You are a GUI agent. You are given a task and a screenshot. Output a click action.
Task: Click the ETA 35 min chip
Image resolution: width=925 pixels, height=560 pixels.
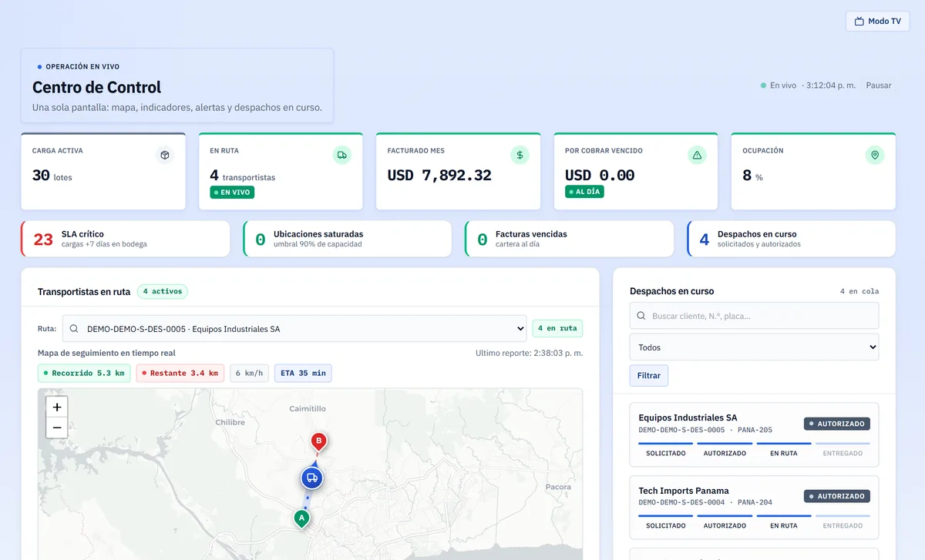pos(303,374)
